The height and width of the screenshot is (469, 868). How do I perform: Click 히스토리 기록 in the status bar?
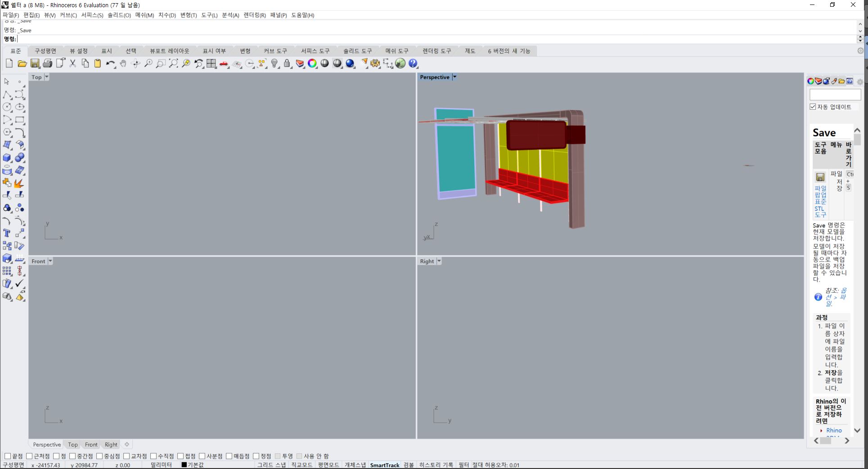click(x=436, y=465)
